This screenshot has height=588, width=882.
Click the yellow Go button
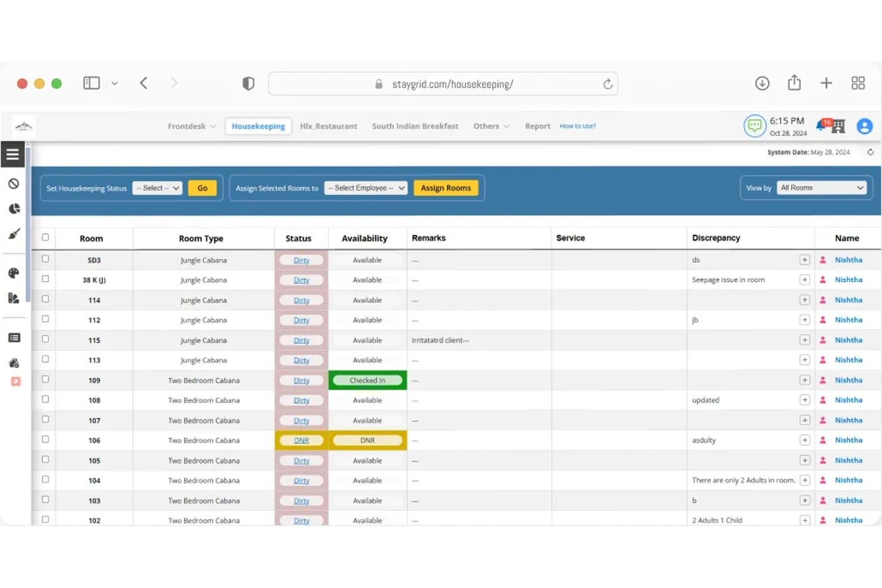click(203, 188)
